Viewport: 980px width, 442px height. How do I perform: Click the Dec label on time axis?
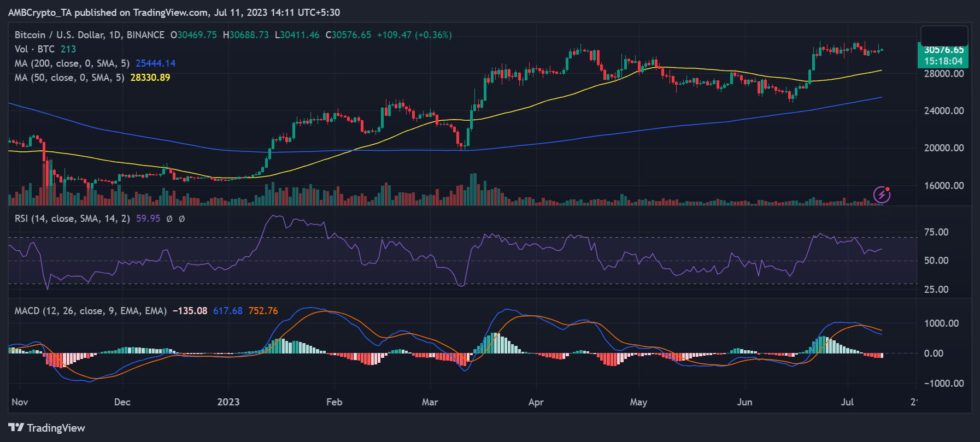[x=122, y=402]
